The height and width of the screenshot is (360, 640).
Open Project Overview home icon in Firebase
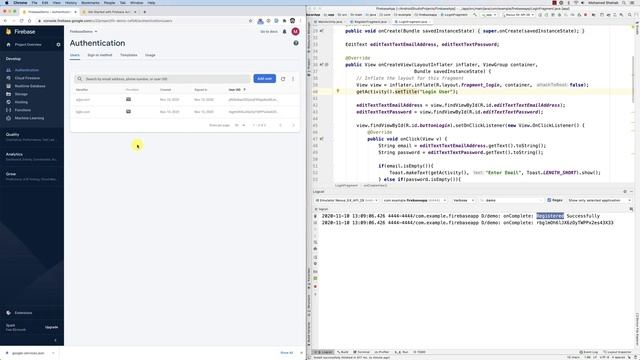click(x=8, y=44)
